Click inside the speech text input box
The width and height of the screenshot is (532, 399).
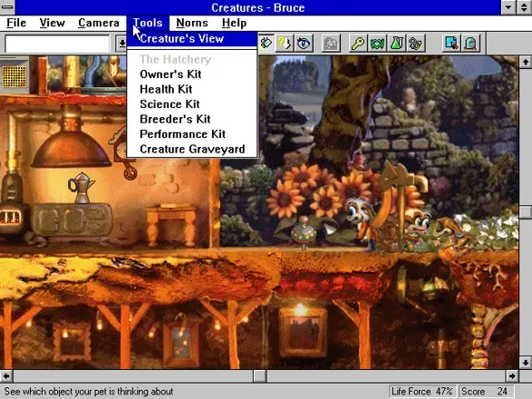[57, 44]
